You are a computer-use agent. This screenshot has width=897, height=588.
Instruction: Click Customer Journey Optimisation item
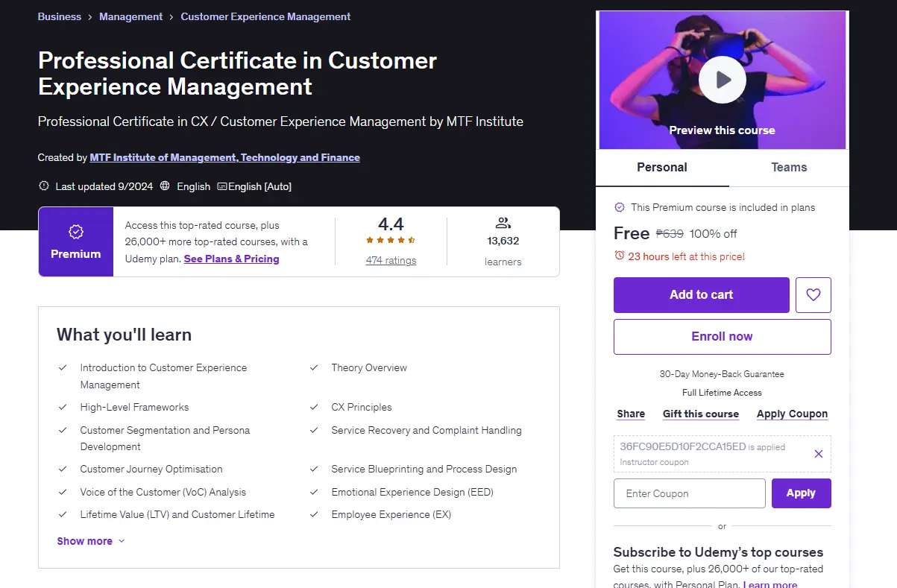151,469
